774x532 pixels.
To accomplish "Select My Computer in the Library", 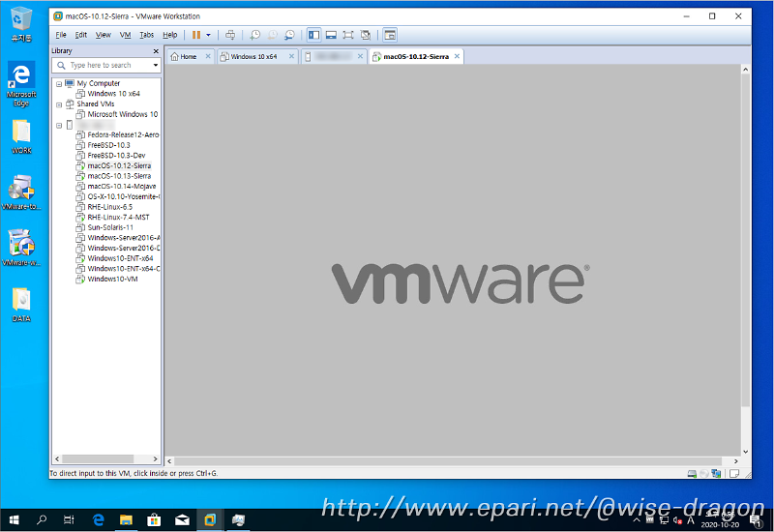I will (x=99, y=83).
